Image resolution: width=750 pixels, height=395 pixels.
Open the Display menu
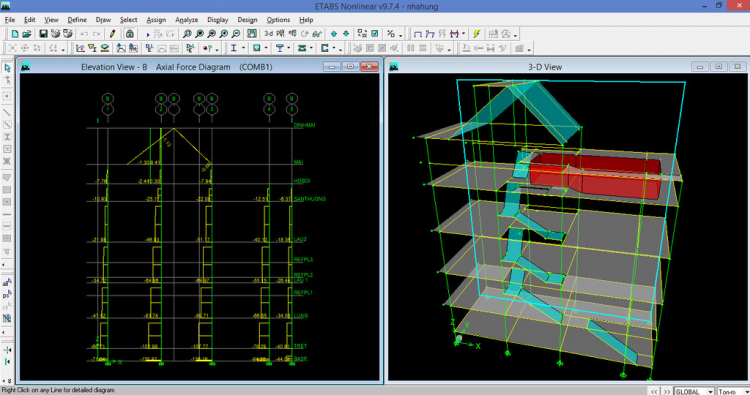coord(218,20)
